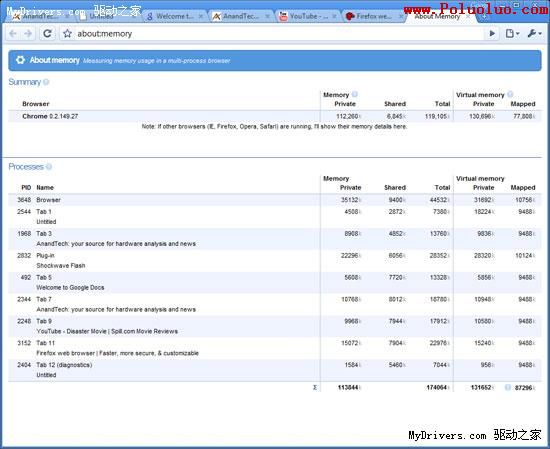This screenshot has width=550, height=449.
Task: Click the Browser process row name
Action: 48,200
